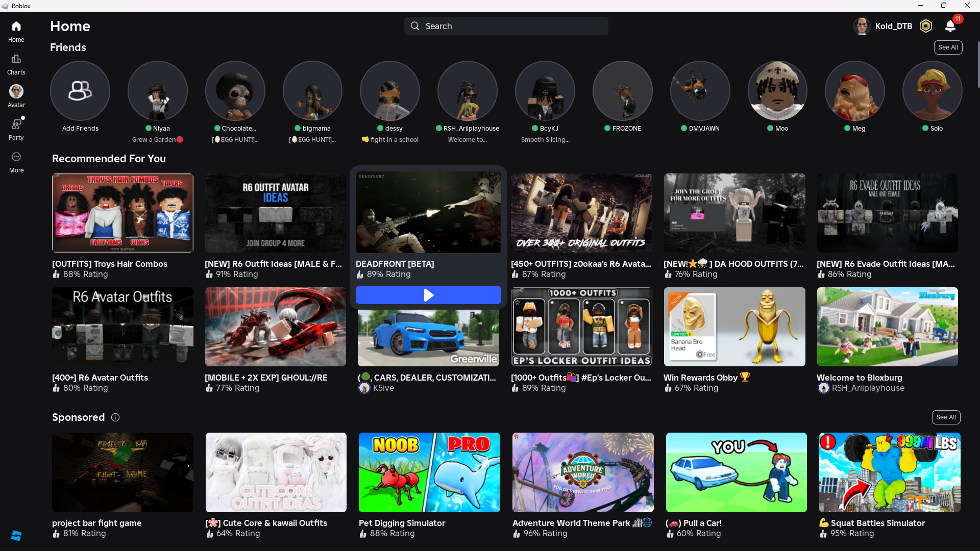
Task: Open the [400+] R6 Avatar Outfits thumbnail
Action: click(x=122, y=327)
